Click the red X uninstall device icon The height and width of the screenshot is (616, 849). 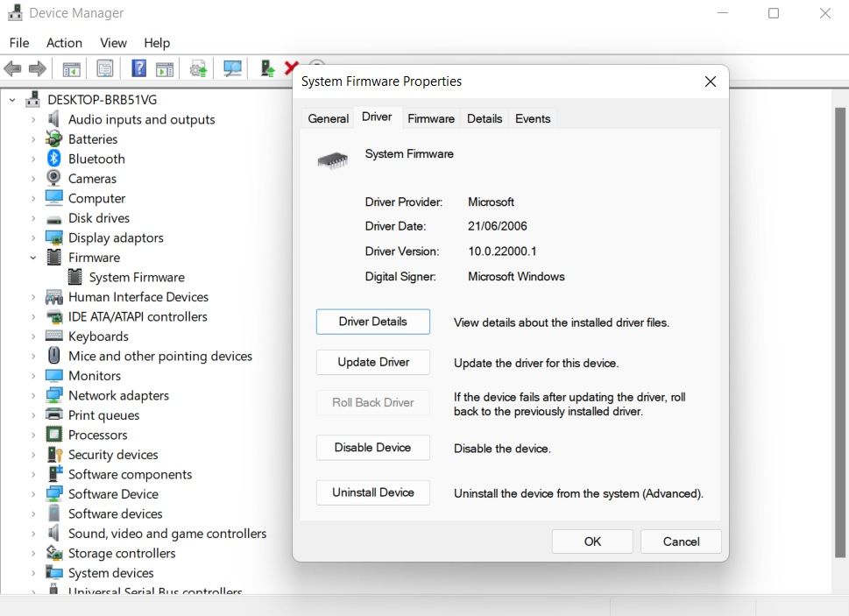point(291,68)
